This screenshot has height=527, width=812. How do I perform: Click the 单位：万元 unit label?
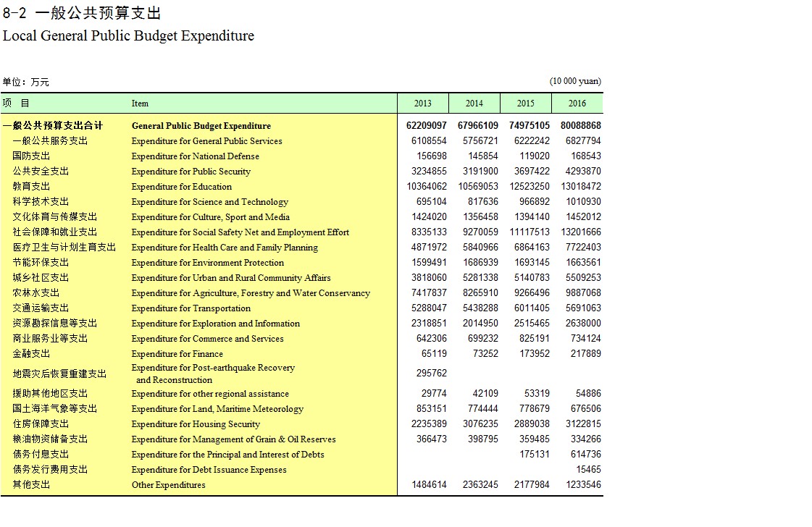coord(25,82)
